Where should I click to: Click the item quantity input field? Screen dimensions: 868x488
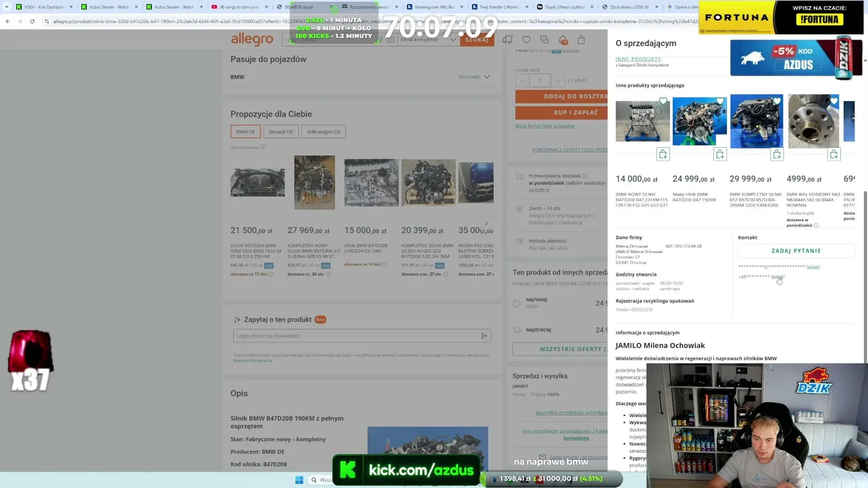click(540, 81)
